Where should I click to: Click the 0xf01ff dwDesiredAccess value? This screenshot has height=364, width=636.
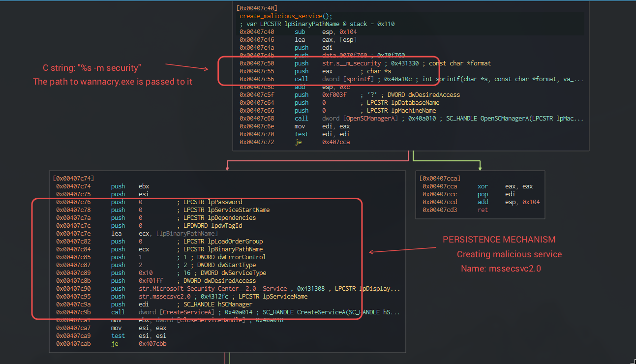pos(151,281)
